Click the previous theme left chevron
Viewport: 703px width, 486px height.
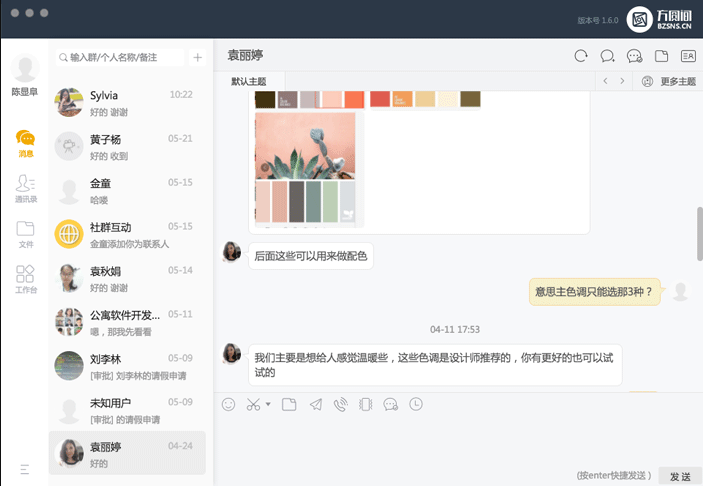click(604, 81)
